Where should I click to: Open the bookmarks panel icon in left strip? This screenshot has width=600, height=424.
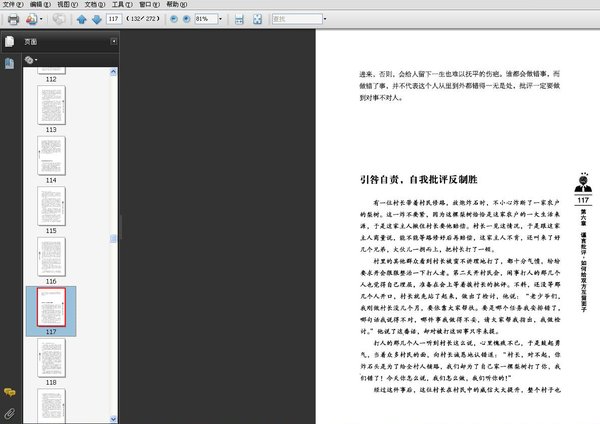pyautogui.click(x=9, y=63)
